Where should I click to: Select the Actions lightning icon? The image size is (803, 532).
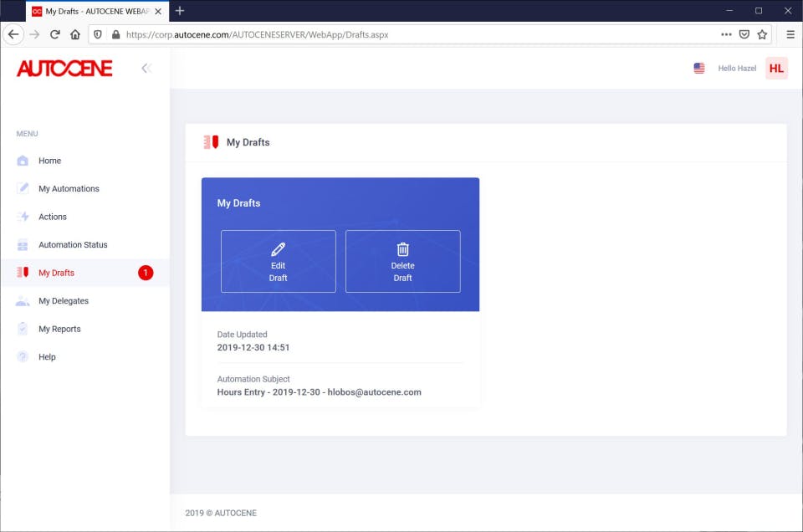(x=23, y=217)
